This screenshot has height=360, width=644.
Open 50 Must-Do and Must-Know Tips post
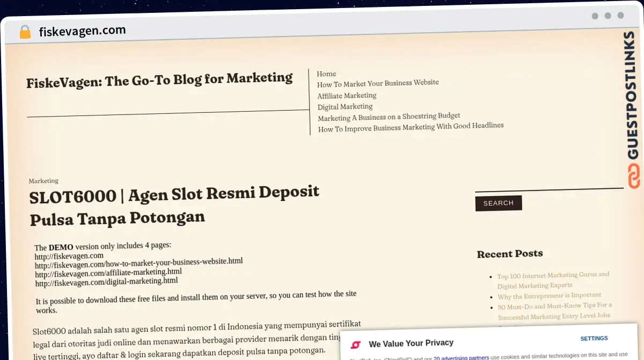(554, 311)
